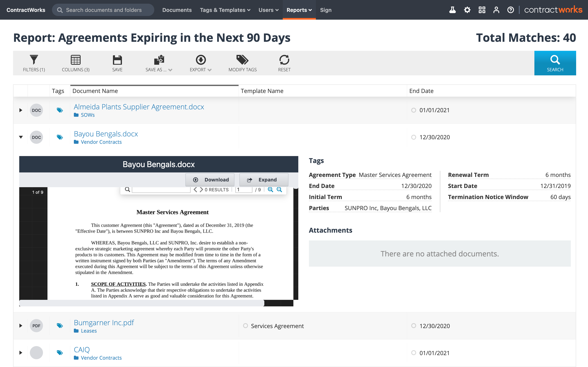The width and height of the screenshot is (588, 367).
Task: Open the Tags & Templates menu
Action: click(225, 10)
